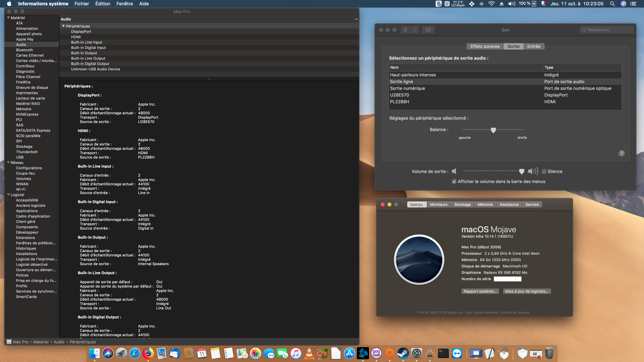Open the Moniteurs tab
Image resolution: width=644 pixels, height=362 pixels.
tap(439, 204)
